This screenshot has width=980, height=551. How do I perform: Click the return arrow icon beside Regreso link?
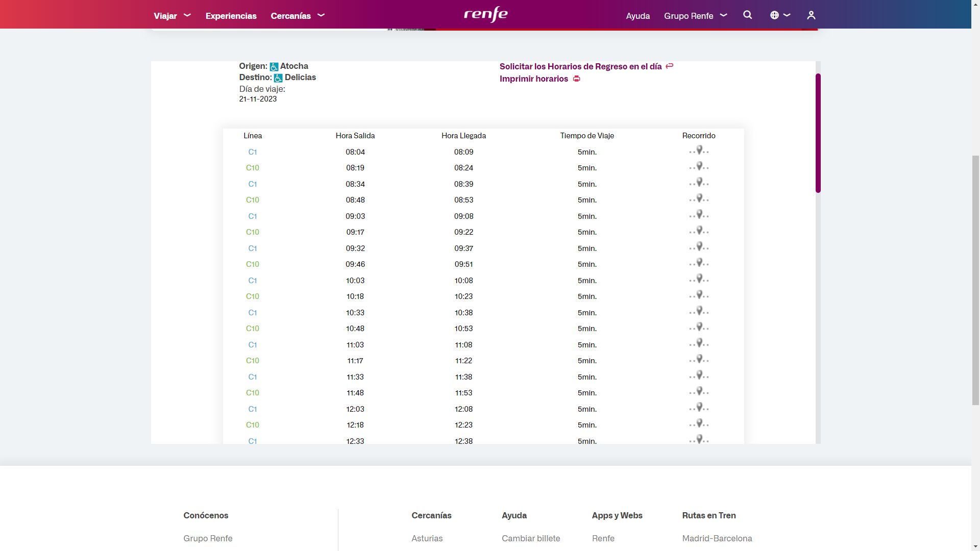pos(669,66)
